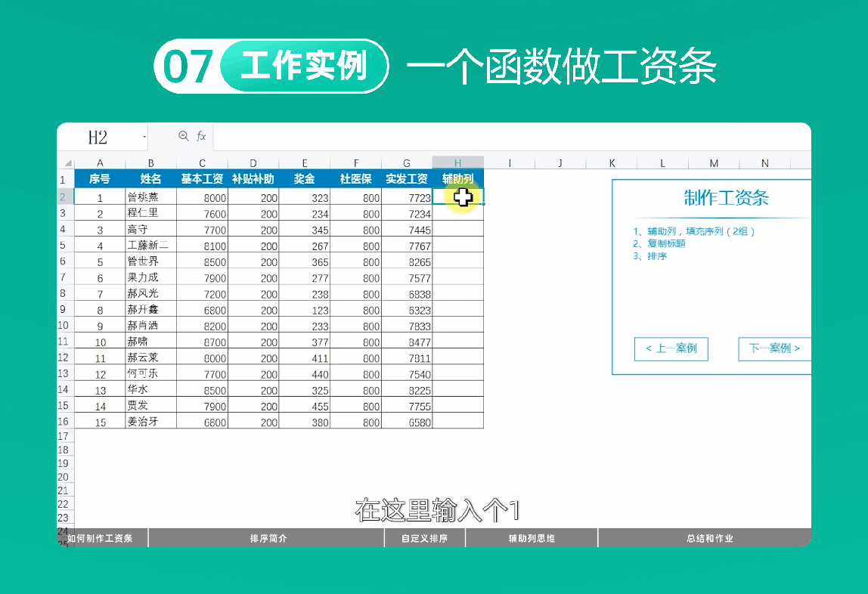Go to the 总结和作业 tab
This screenshot has height=594, width=868.
tap(709, 538)
